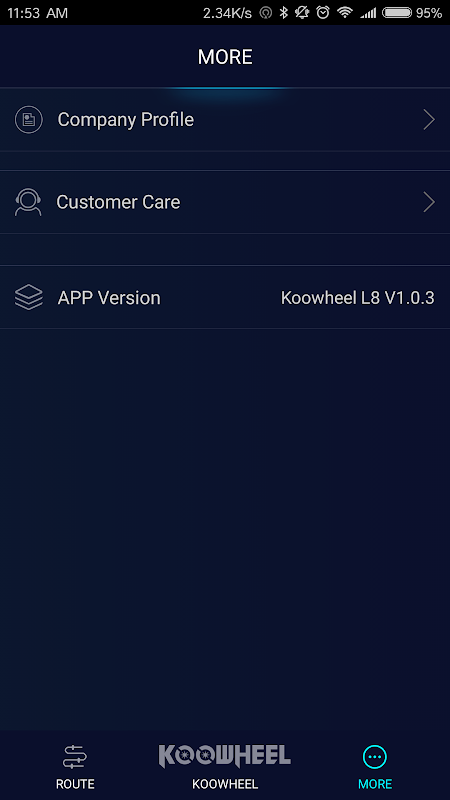Tap the MORE page title header
Image resolution: width=450 pixels, height=800 pixels.
pos(225,57)
